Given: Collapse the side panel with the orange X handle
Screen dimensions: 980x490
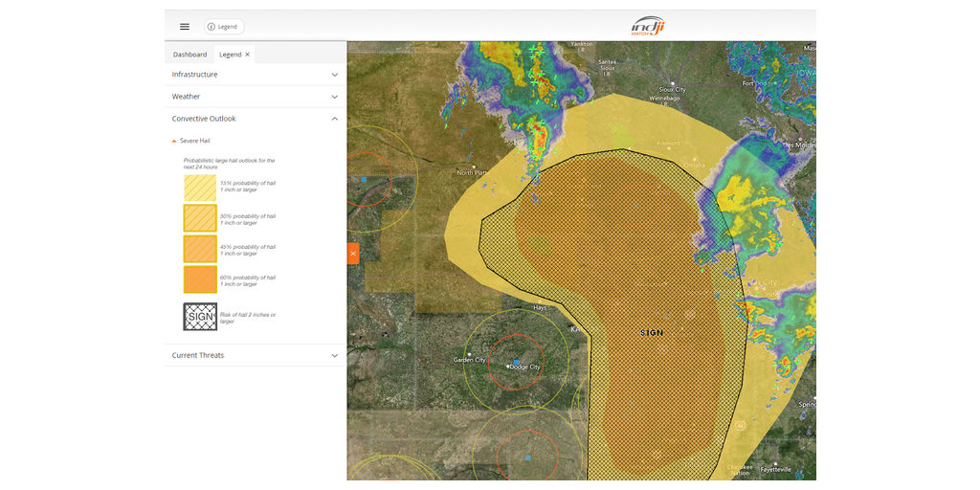Looking at the screenshot, I should point(353,254).
